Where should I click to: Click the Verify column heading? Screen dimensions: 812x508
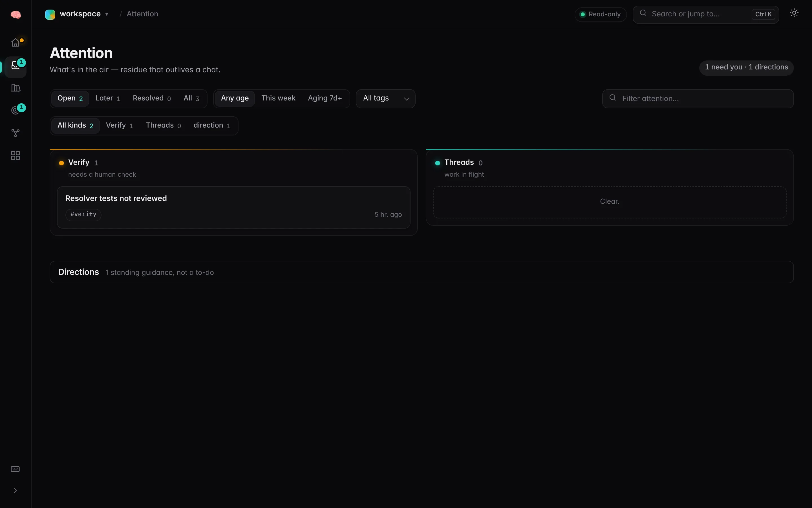pyautogui.click(x=79, y=163)
